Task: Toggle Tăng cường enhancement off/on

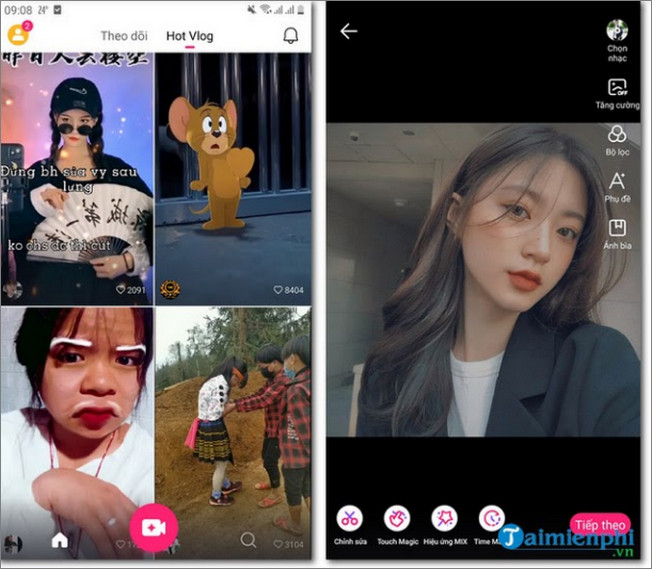Action: (617, 92)
